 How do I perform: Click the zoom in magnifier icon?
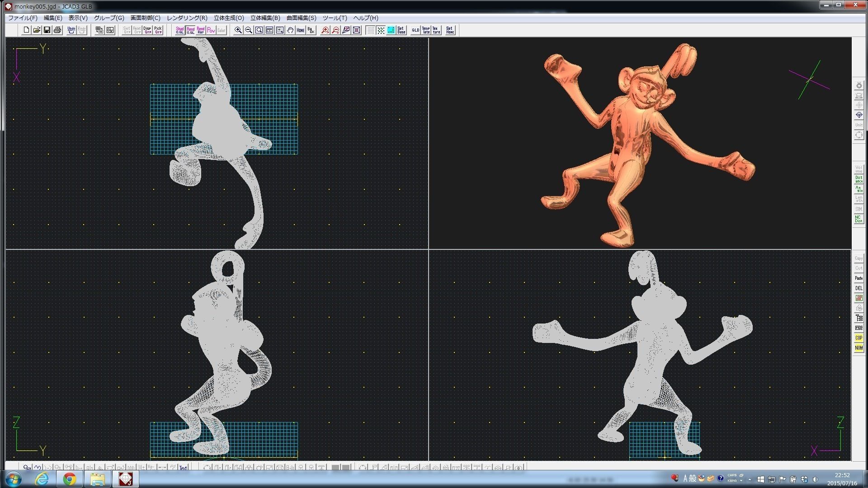(238, 30)
